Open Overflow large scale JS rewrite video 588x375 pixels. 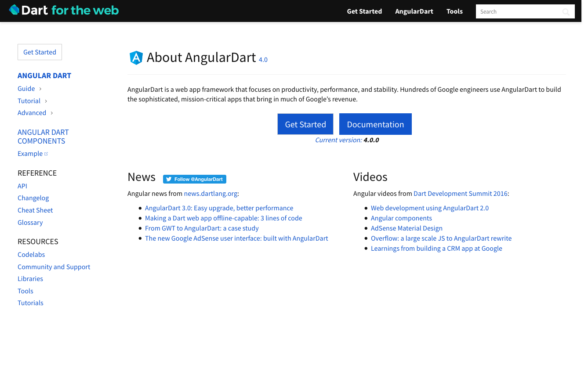pyautogui.click(x=441, y=238)
